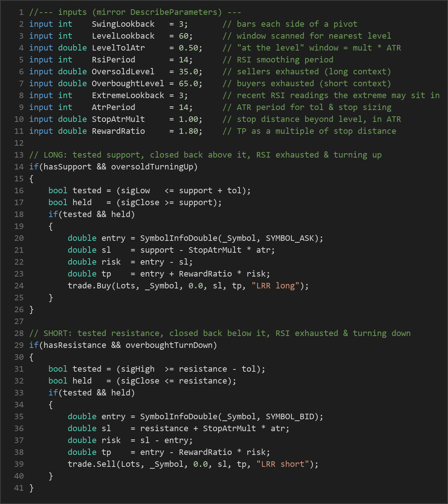Click the hasSupport condition identifier

(x=68, y=167)
